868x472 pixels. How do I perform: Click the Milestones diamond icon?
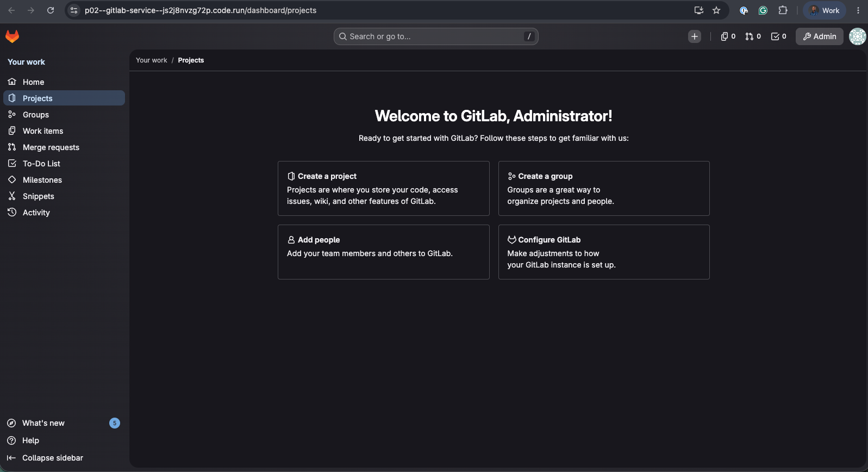(12, 179)
